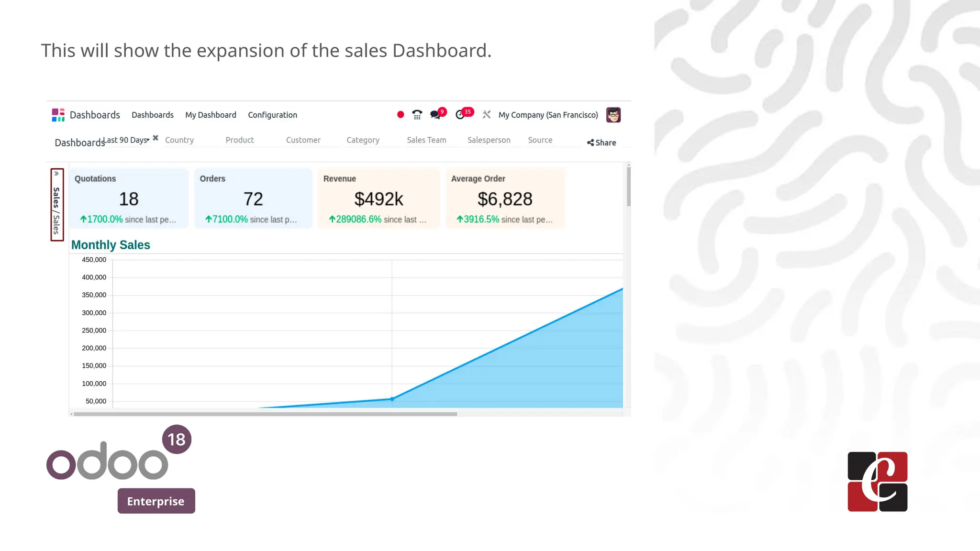Open the VoIP phone dialer icon
Image resolution: width=980 pixels, height=551 pixels.
click(417, 115)
